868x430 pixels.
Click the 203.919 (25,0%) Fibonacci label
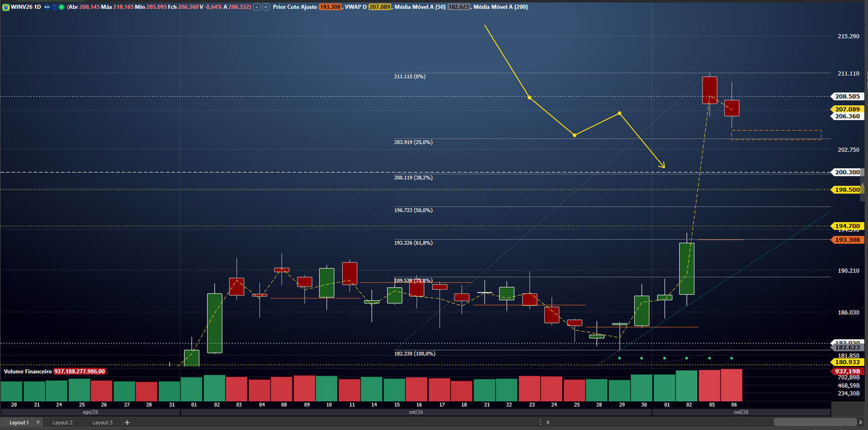click(413, 142)
